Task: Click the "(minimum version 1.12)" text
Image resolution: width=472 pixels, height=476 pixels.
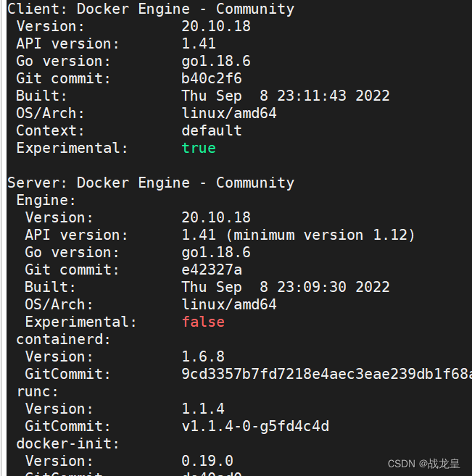Action: (x=320, y=235)
